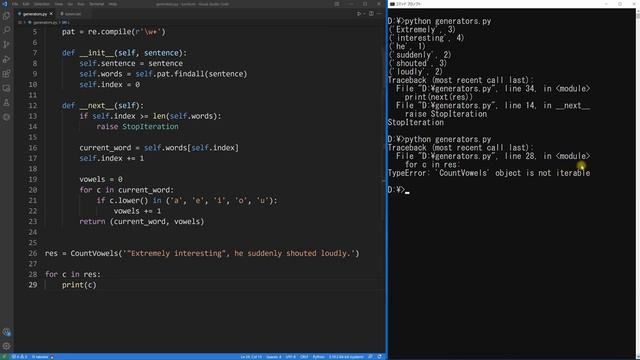This screenshot has height=360, width=640.
Task: Open the Selection menu
Action: [41, 4]
